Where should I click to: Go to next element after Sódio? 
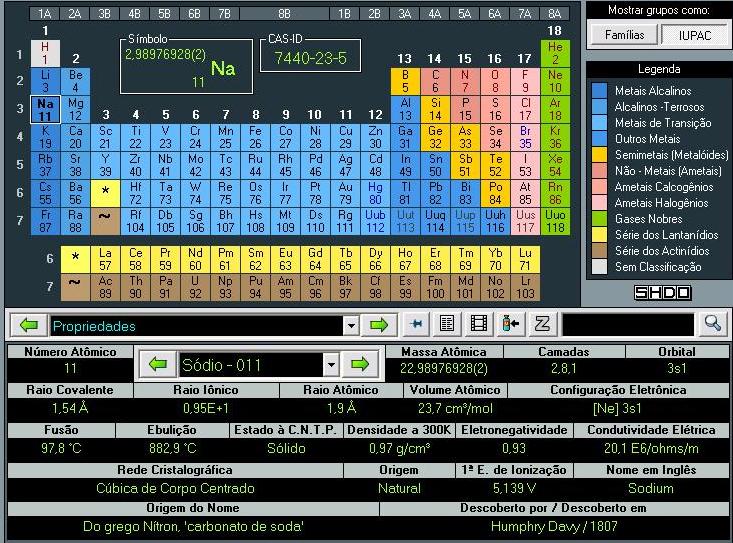click(360, 364)
